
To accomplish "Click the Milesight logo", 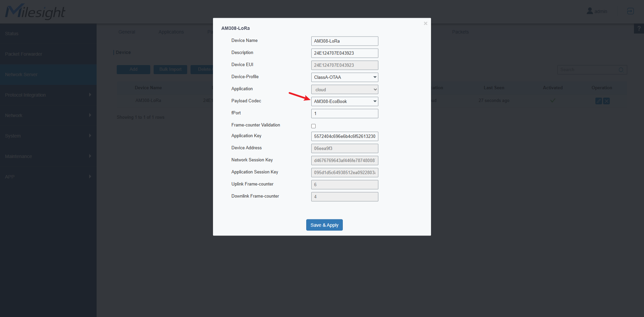I will 35,12.
